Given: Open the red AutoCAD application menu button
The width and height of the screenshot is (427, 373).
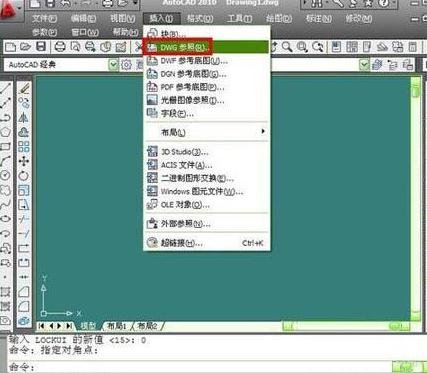Looking at the screenshot, I should pyautogui.click(x=9, y=11).
